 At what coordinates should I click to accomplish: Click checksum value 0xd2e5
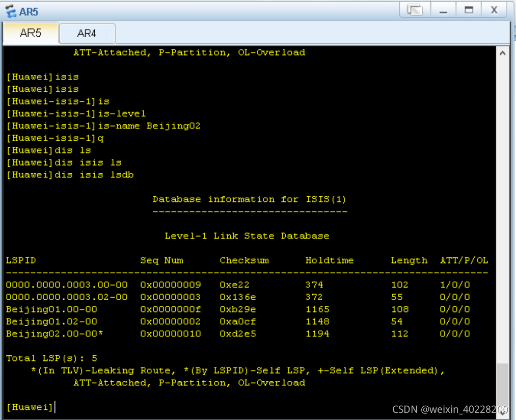pyautogui.click(x=237, y=333)
